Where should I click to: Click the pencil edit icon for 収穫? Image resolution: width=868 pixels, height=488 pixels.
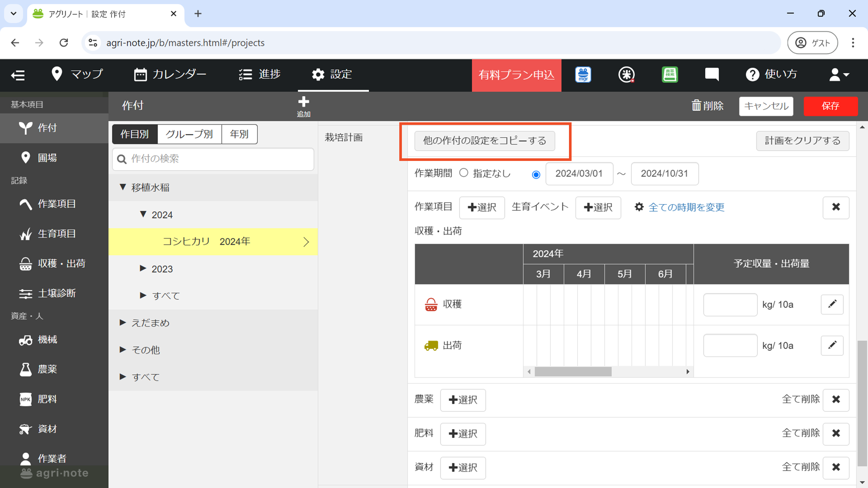pos(832,304)
